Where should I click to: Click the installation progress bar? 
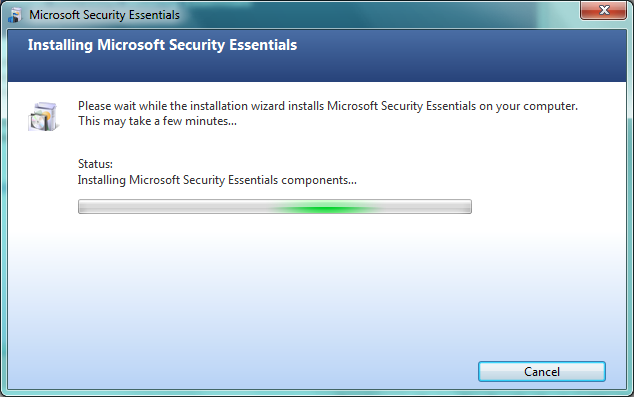(275, 207)
